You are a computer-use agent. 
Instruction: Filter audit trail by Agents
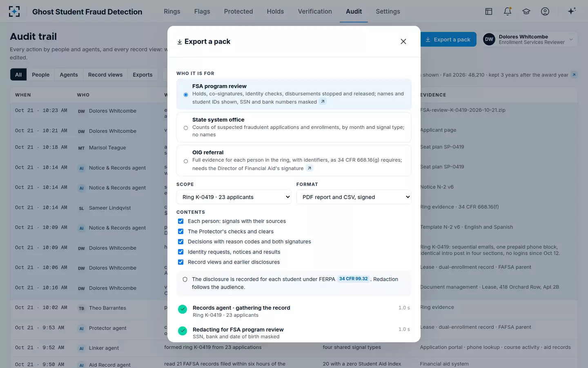tap(69, 75)
